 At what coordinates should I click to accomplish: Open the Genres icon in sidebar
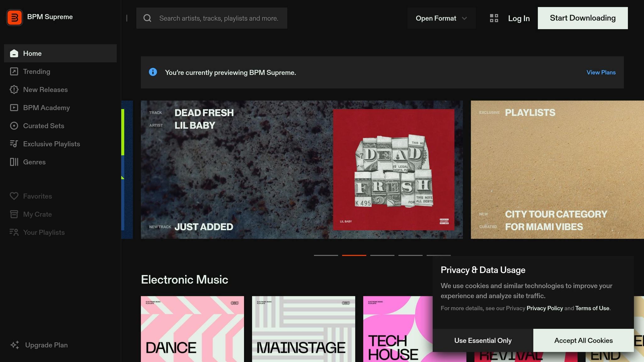pos(14,162)
